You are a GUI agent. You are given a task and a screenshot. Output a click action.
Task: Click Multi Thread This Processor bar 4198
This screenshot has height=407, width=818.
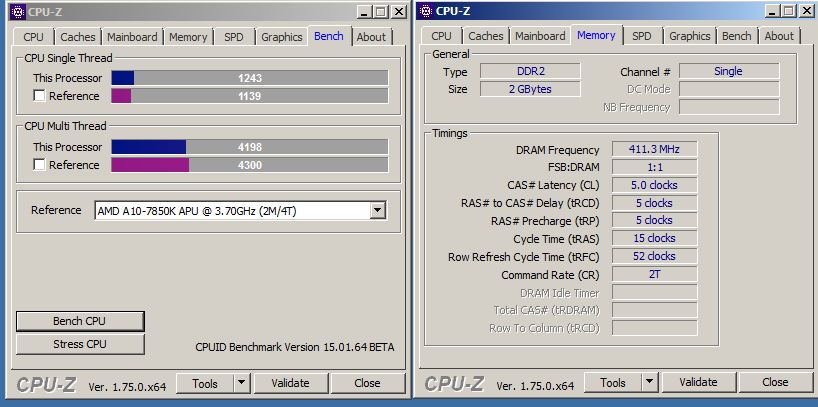tap(250, 147)
